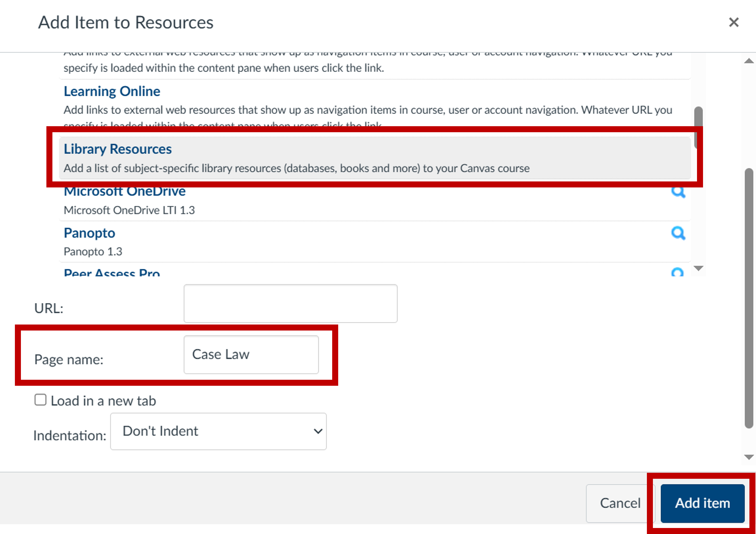Click the dialog's outer scroll-down arrow
Image resolution: width=756 pixels, height=534 pixels.
click(749, 457)
